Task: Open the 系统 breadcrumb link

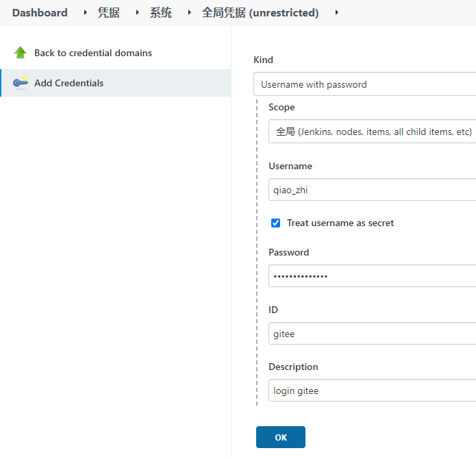Action: 161,12
